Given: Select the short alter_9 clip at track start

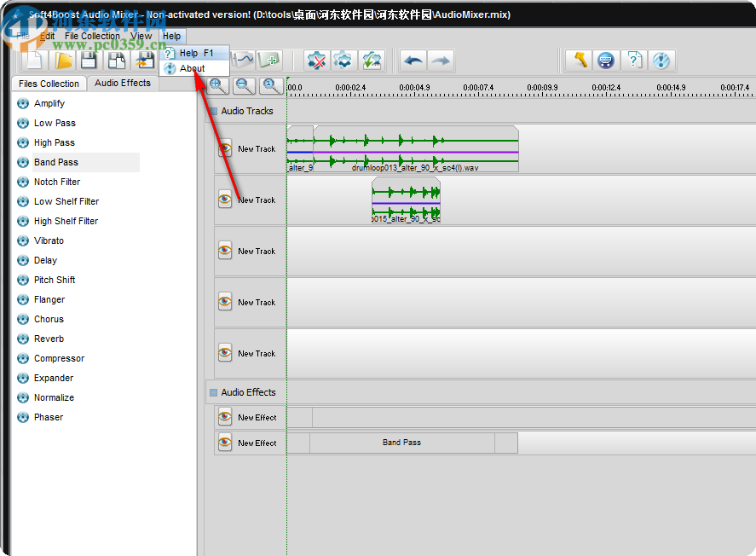Looking at the screenshot, I should point(300,149).
